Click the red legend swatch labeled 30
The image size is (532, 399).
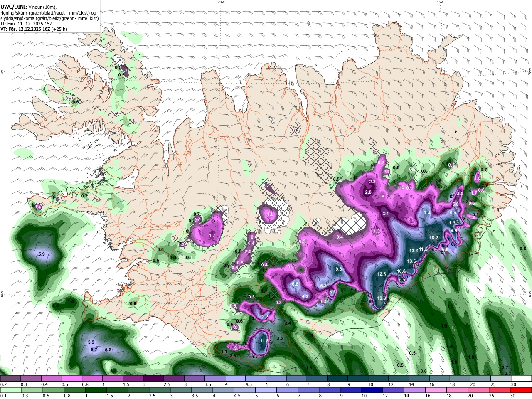click(x=521, y=390)
